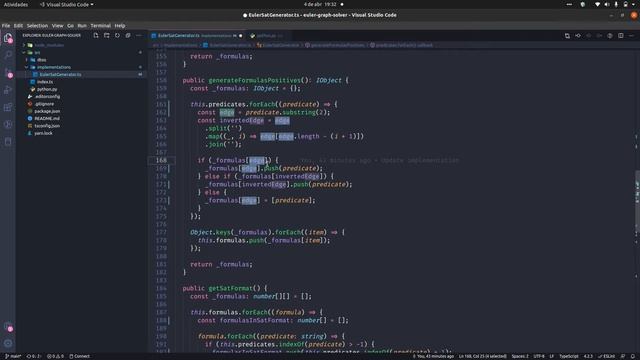640x360 pixels.
Task: Click New File icon in Explorer header
Action: tap(96, 36)
